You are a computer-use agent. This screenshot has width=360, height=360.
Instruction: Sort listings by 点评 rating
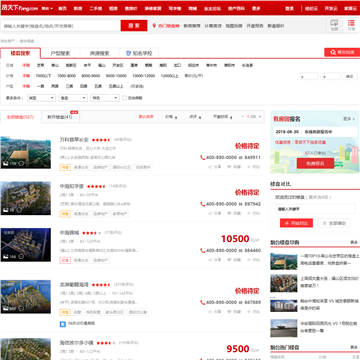(195, 117)
